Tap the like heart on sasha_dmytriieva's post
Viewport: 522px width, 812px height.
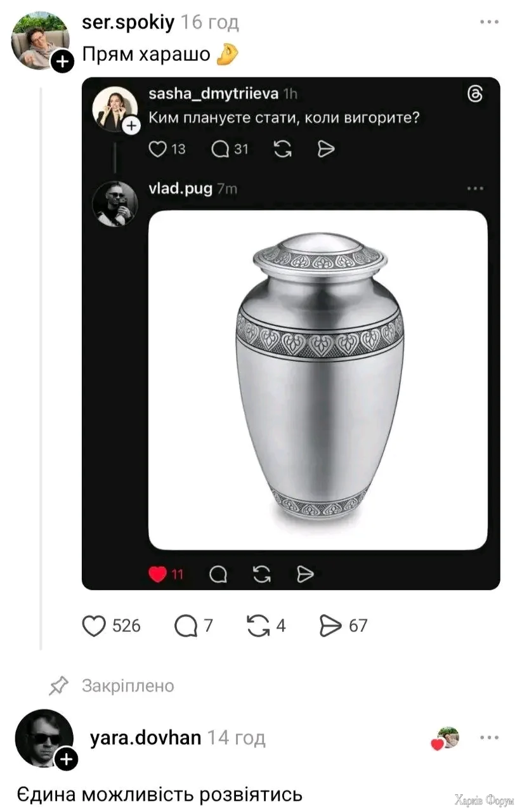click(x=157, y=149)
